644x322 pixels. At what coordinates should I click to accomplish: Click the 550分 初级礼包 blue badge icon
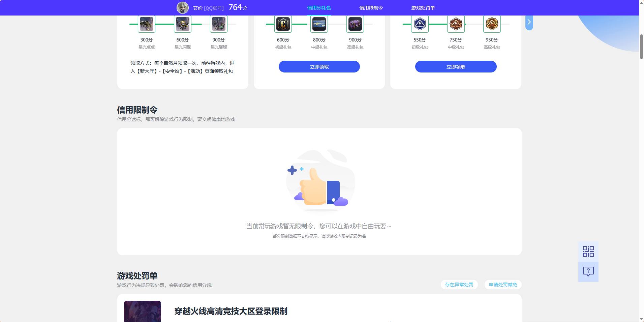[x=420, y=24]
